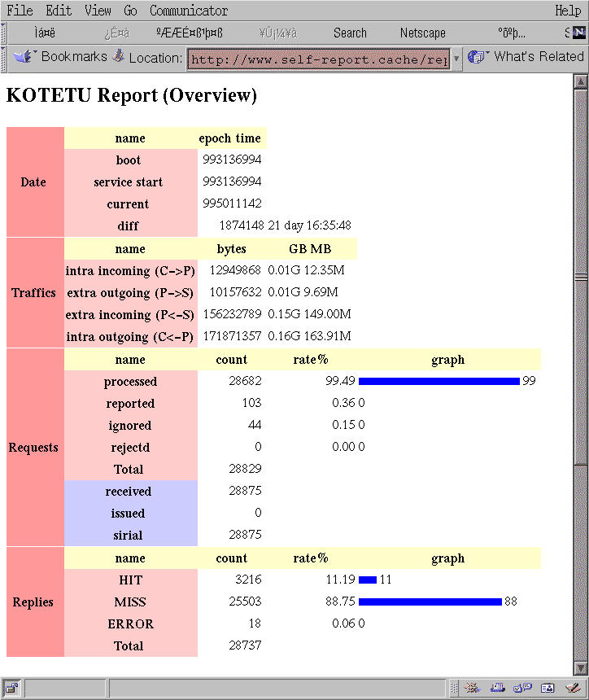Click the 'Replies' section label
Screen dimensions: 589x700
pyautogui.click(x=33, y=602)
